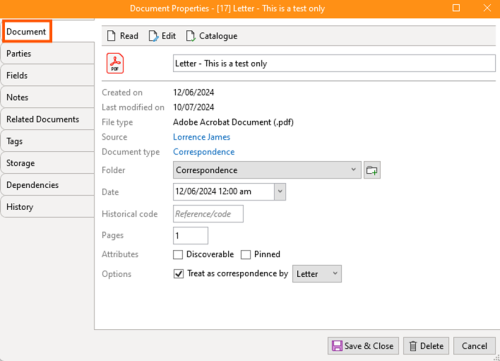Click the Adobe Acrobat Document (.pdf) text
The height and width of the screenshot is (361, 500).
point(233,122)
